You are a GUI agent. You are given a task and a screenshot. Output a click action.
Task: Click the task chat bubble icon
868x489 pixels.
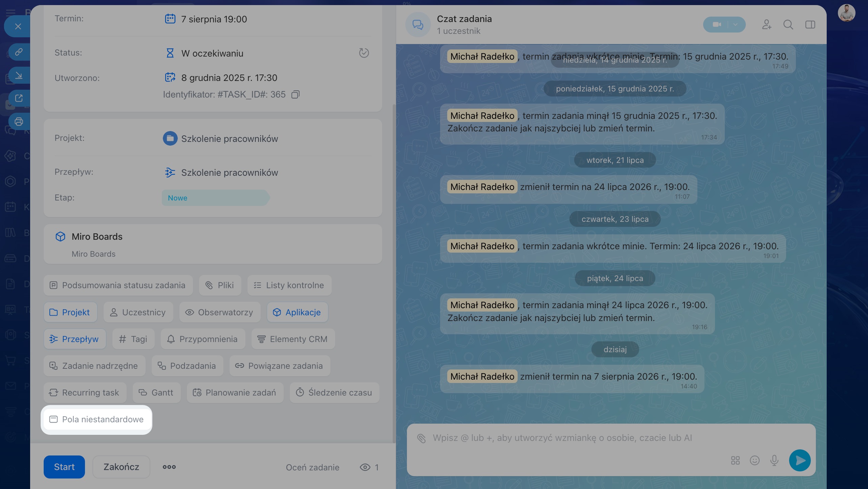(418, 24)
